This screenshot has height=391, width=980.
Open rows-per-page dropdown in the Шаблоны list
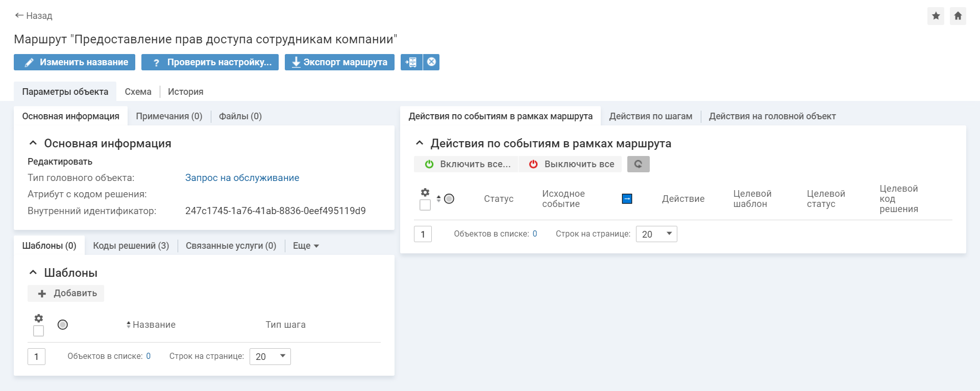tap(270, 356)
